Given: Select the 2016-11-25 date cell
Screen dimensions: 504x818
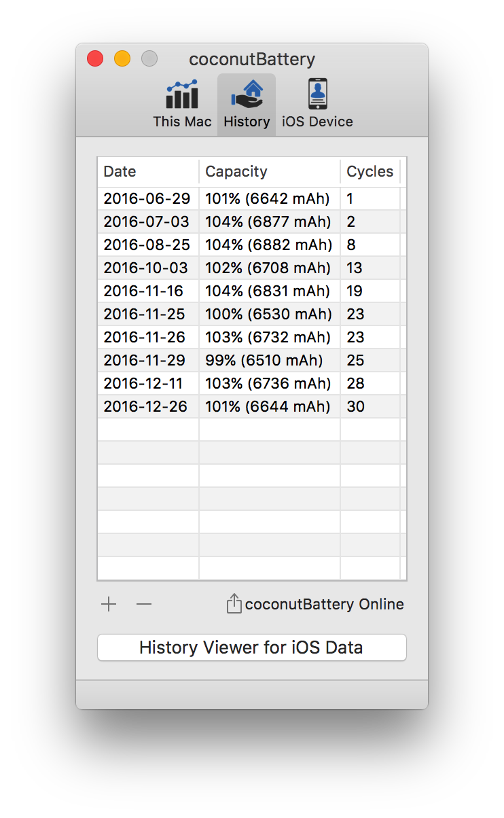Looking at the screenshot, I should click(147, 314).
